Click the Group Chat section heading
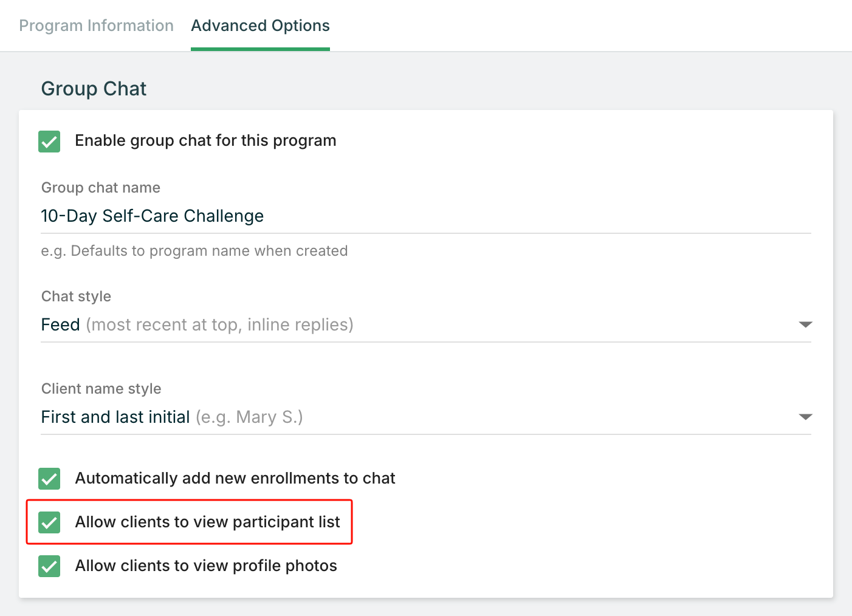Viewport: 852px width, 616px height. 94,89
